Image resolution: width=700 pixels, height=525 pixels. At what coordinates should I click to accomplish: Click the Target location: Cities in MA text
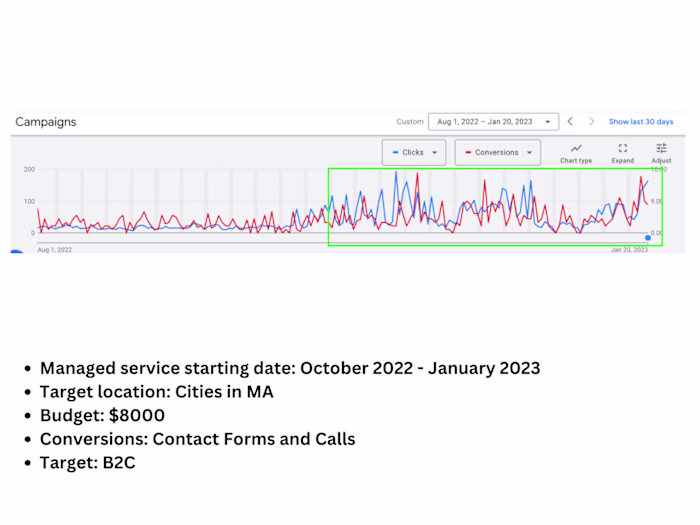click(x=157, y=392)
